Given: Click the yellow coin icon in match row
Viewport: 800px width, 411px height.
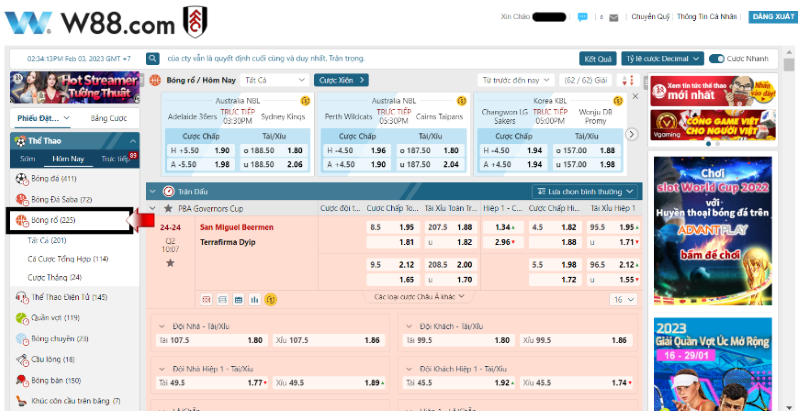Looking at the screenshot, I should (271, 300).
